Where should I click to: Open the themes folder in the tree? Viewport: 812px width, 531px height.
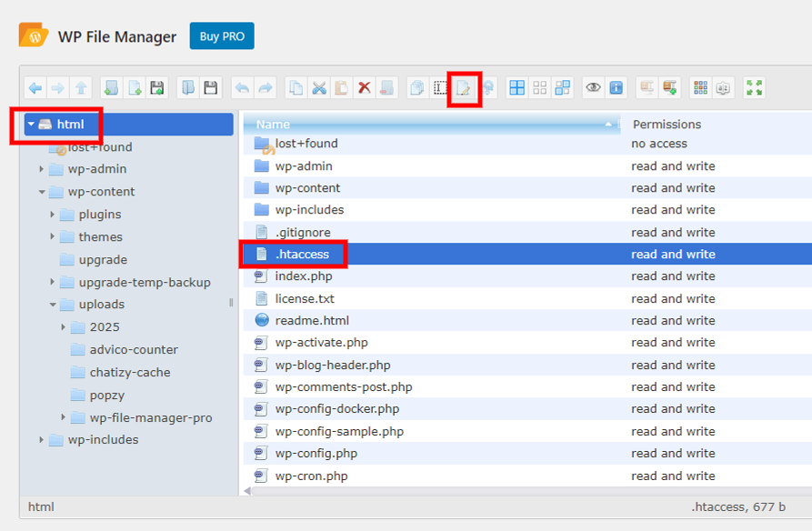click(100, 237)
